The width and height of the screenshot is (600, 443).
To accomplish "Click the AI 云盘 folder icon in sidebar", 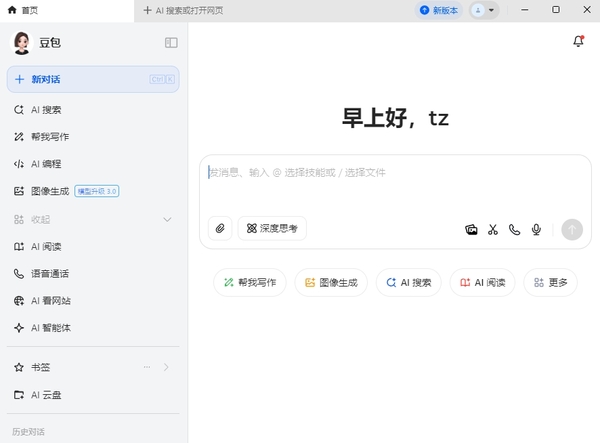I will [19, 395].
